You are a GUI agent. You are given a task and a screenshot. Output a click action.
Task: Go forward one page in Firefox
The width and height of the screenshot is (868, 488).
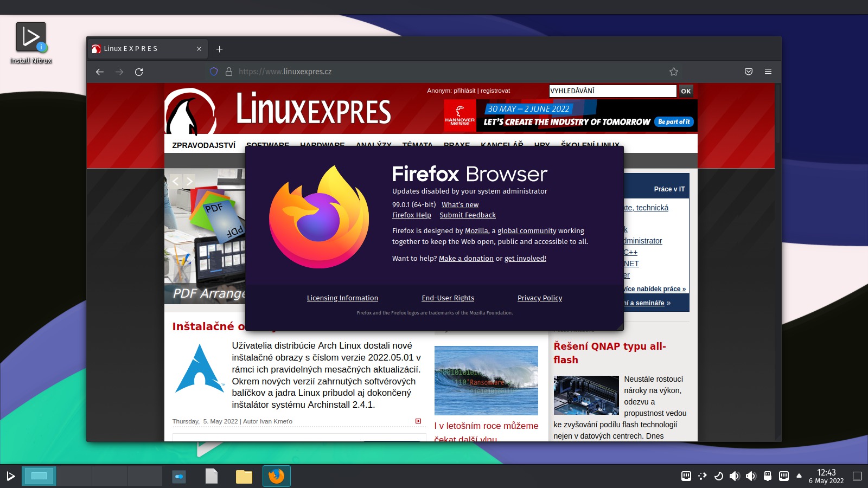point(119,72)
